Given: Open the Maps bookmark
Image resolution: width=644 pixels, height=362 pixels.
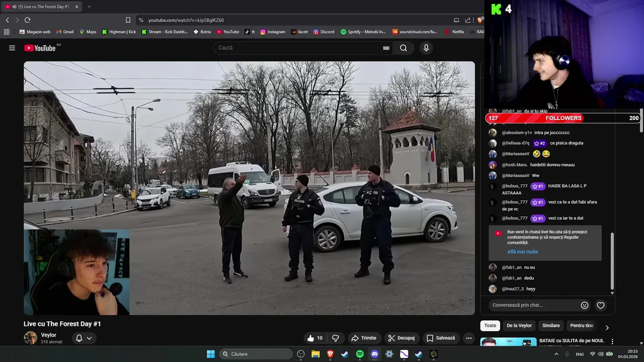Looking at the screenshot, I should (x=88, y=32).
